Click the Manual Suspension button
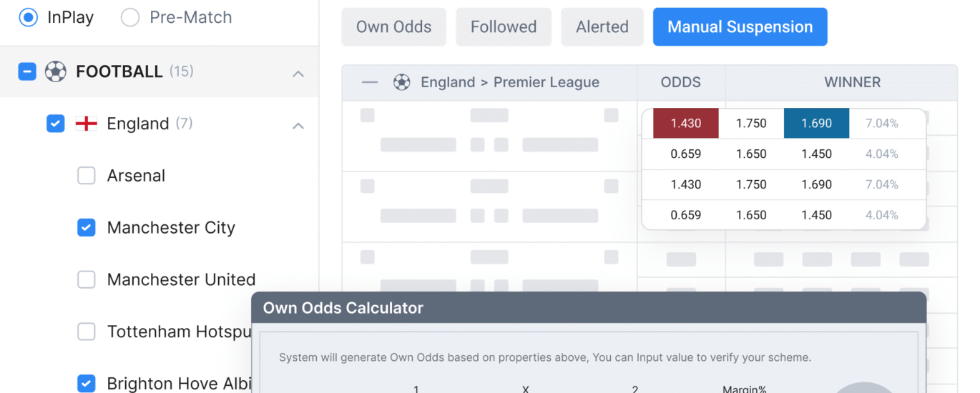 740,27
